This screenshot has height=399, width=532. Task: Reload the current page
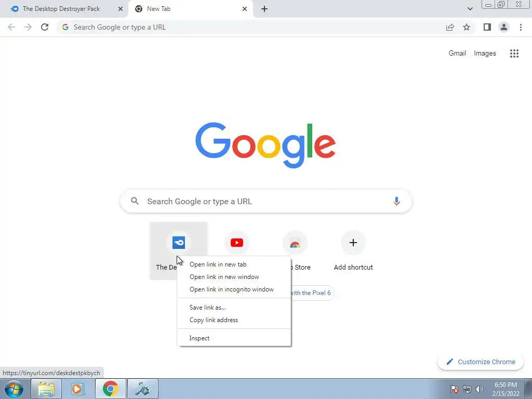coord(45,27)
